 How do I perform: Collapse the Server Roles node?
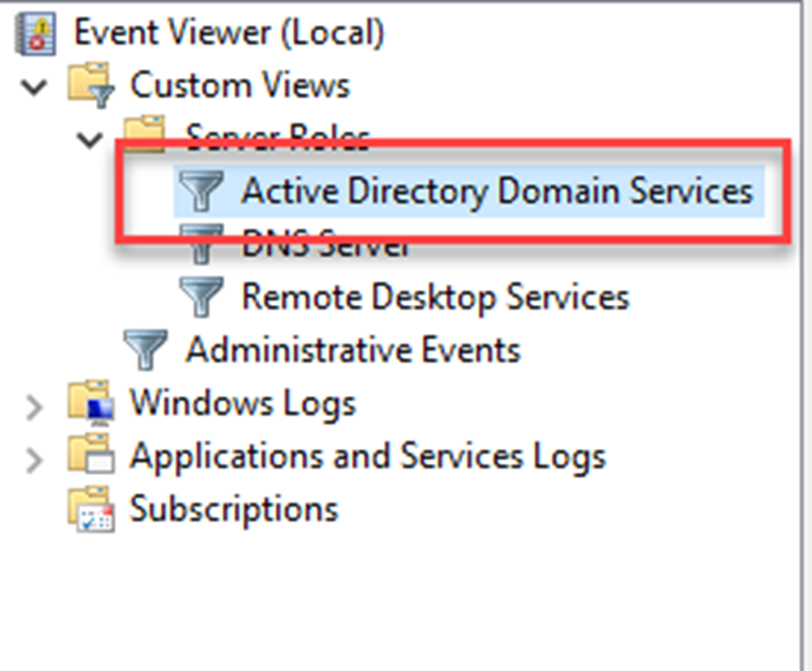click(89, 140)
